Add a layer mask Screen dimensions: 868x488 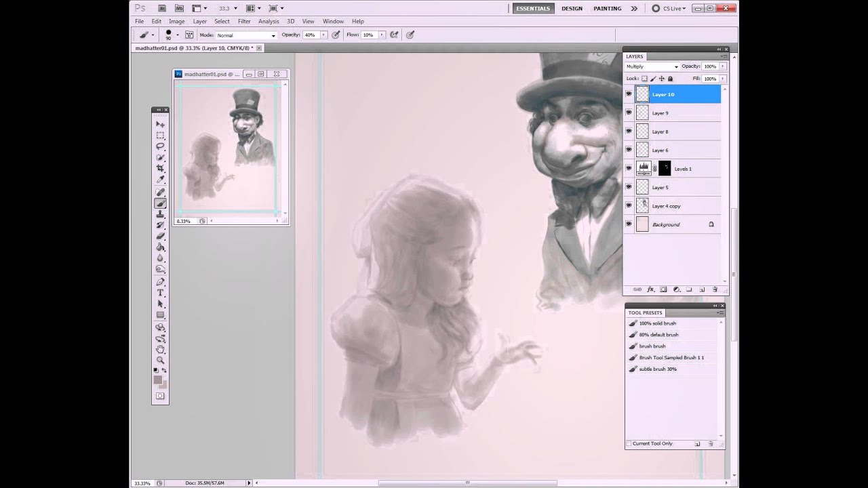point(663,289)
